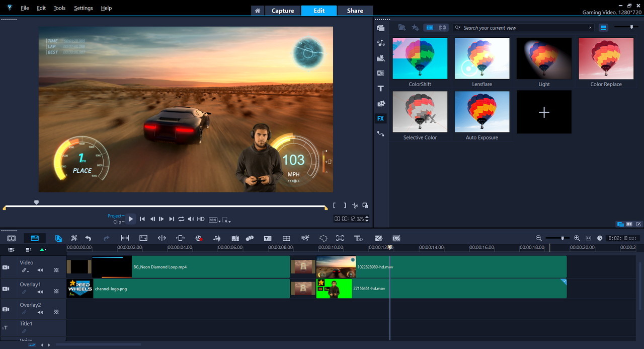Open the AB Transitions library
644x349 pixels.
[380, 73]
